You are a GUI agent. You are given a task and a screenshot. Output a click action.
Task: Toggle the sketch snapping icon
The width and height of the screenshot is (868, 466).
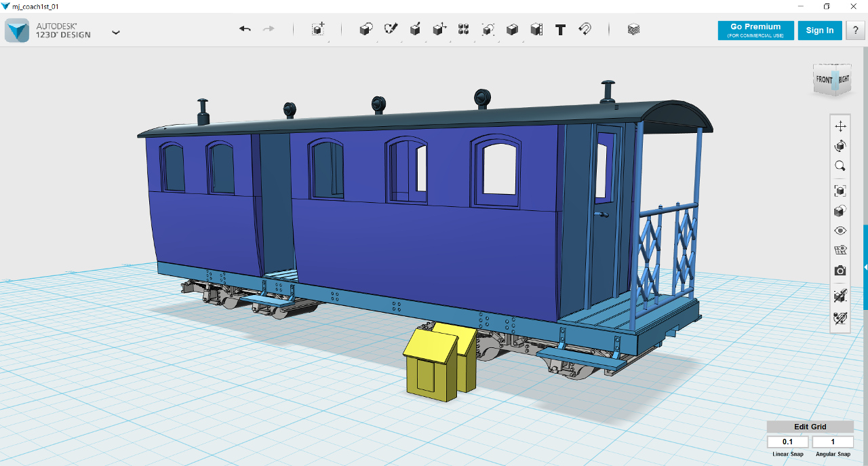click(840, 295)
